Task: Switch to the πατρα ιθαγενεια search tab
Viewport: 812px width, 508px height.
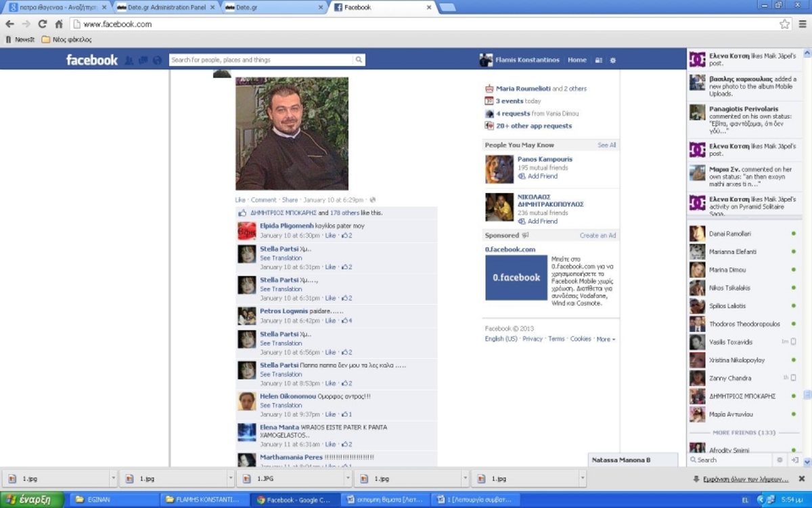Action: click(57, 7)
